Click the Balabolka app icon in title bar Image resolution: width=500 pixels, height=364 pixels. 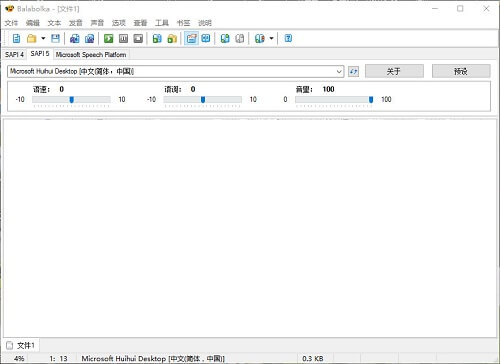tap(9, 9)
